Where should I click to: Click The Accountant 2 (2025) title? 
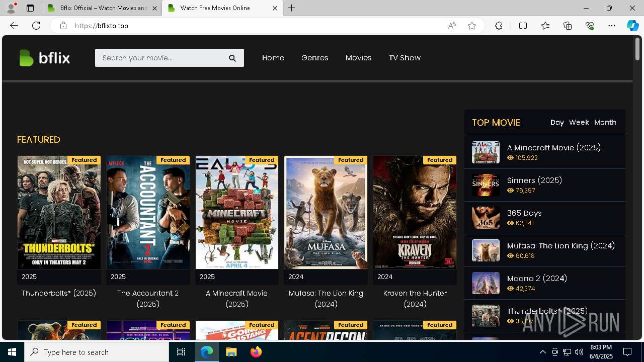point(148,299)
